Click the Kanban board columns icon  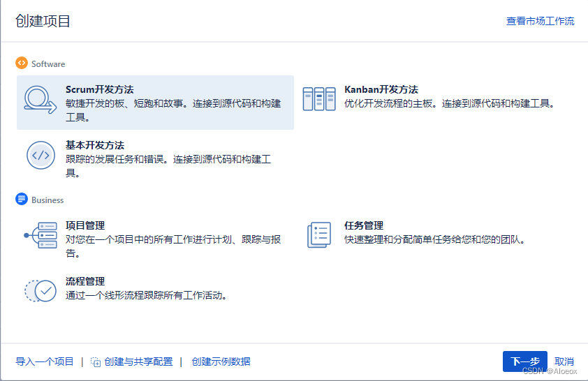(319, 99)
